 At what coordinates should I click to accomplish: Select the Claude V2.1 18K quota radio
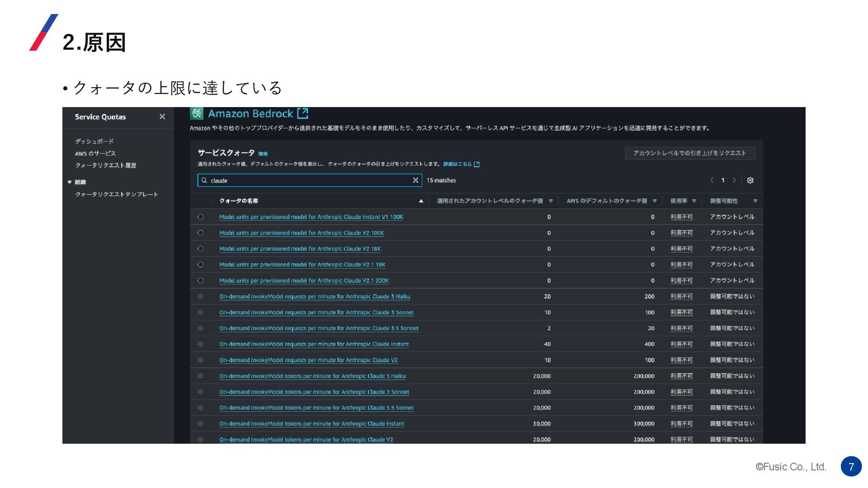(x=201, y=265)
